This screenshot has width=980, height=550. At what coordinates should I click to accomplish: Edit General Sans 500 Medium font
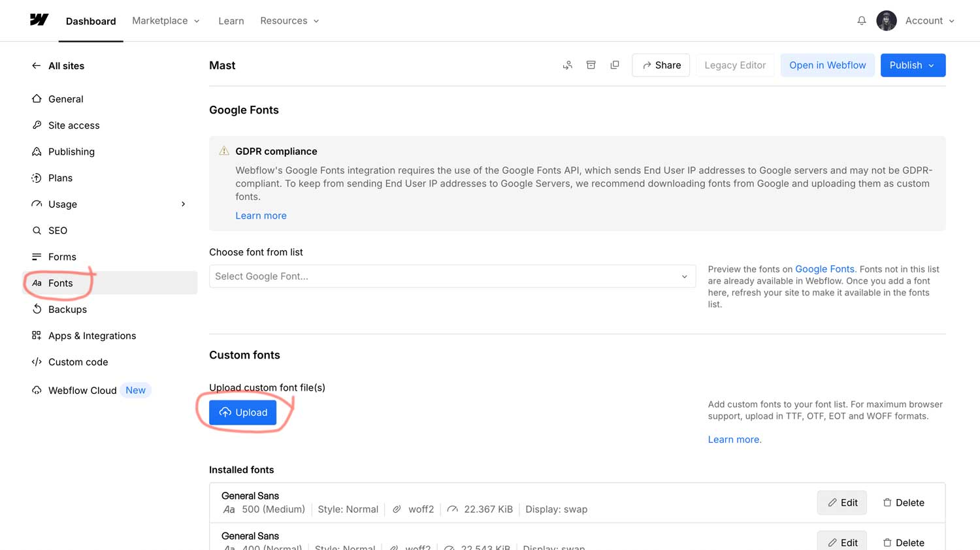tap(842, 503)
